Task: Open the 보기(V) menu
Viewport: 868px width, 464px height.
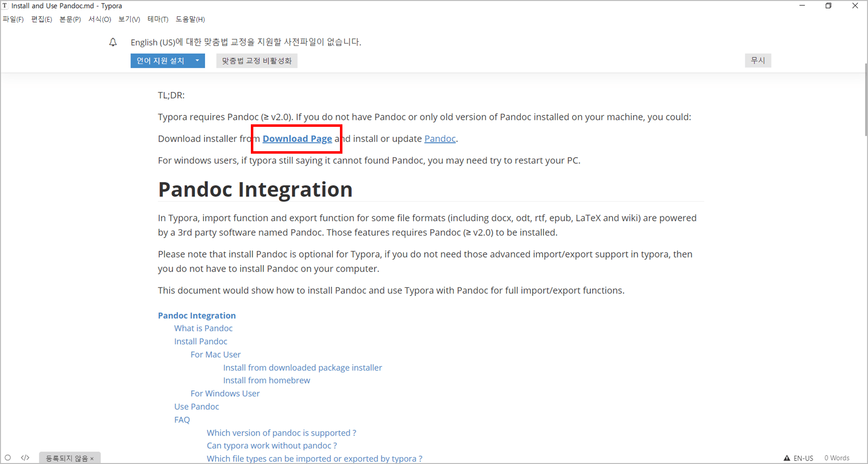Action: (129, 19)
